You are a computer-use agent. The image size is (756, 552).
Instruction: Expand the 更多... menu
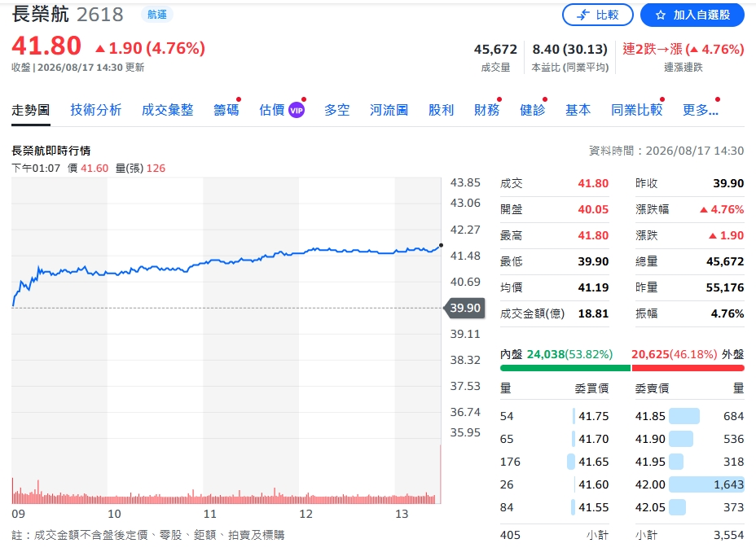click(x=701, y=110)
